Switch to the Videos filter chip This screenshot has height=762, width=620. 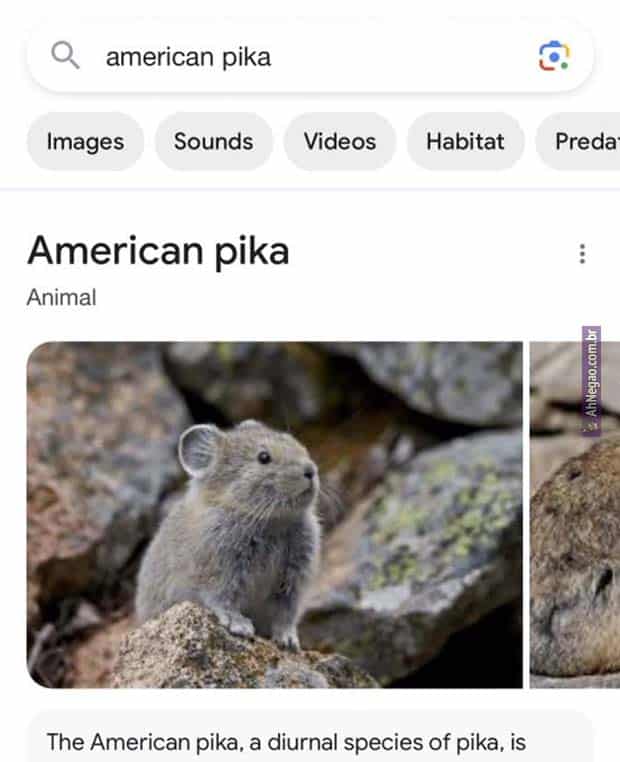(x=340, y=141)
